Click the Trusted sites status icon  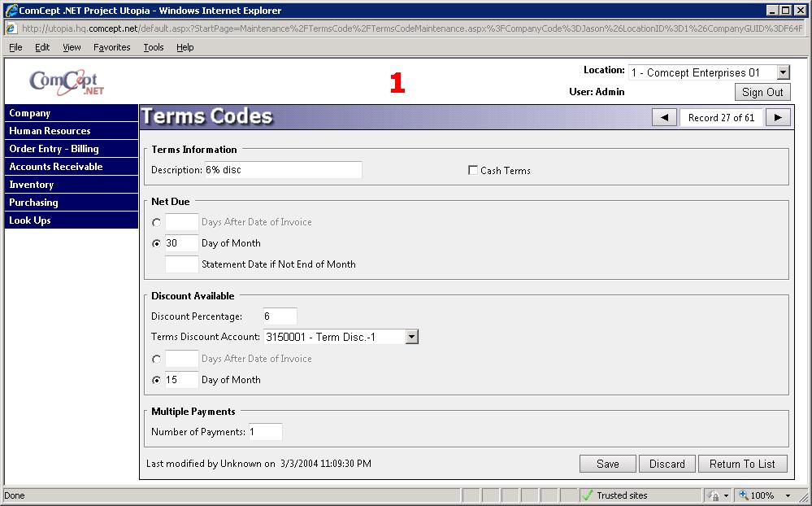click(x=587, y=495)
